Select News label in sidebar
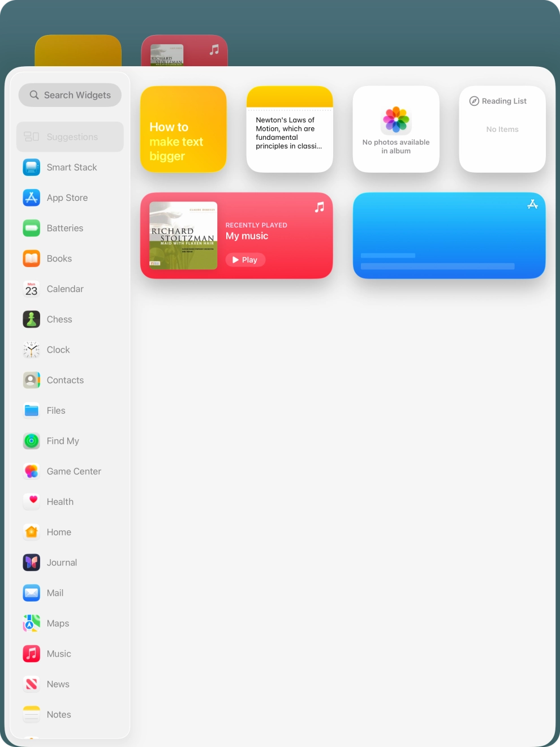This screenshot has height=747, width=560. [x=58, y=684]
